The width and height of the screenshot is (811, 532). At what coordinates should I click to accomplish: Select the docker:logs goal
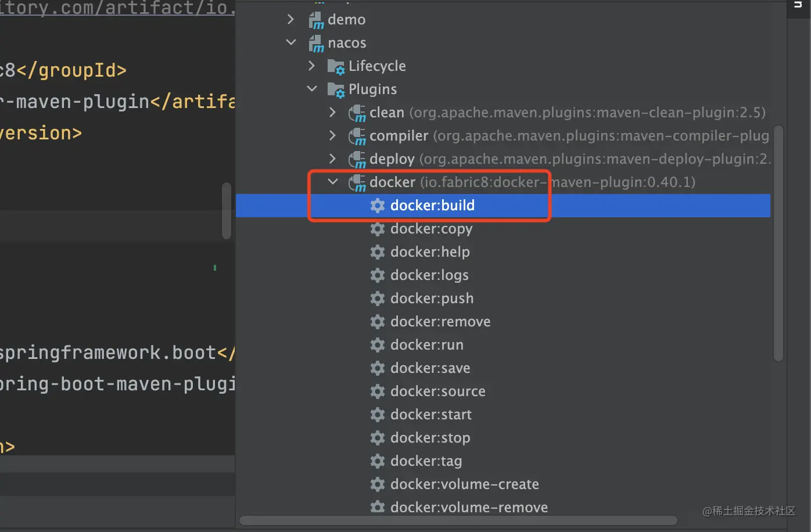coord(429,275)
